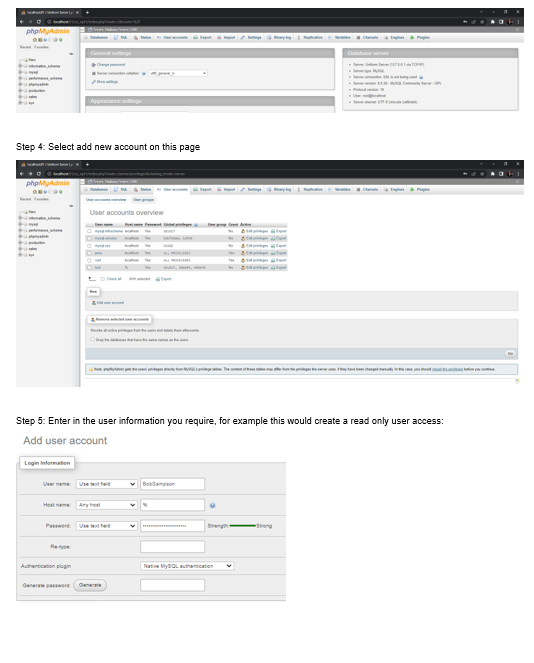This screenshot has width=534, height=663.
Task: Click Engines tab icon in User accounts screenshot
Action: click(x=386, y=189)
